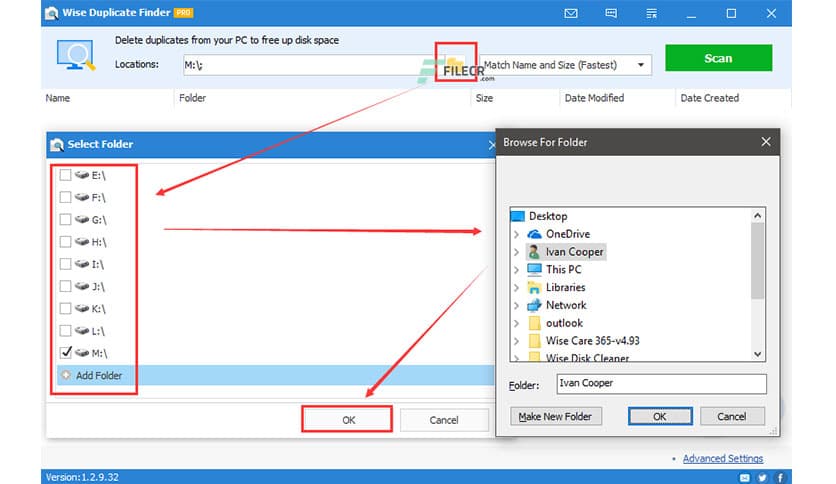Check the I:\ drive checkbox
Viewport: 836px width, 484px height.
(x=65, y=264)
